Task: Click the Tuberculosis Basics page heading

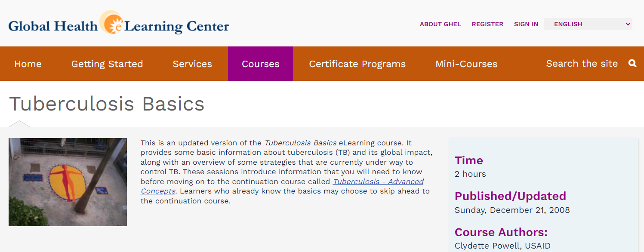Action: coord(107,104)
